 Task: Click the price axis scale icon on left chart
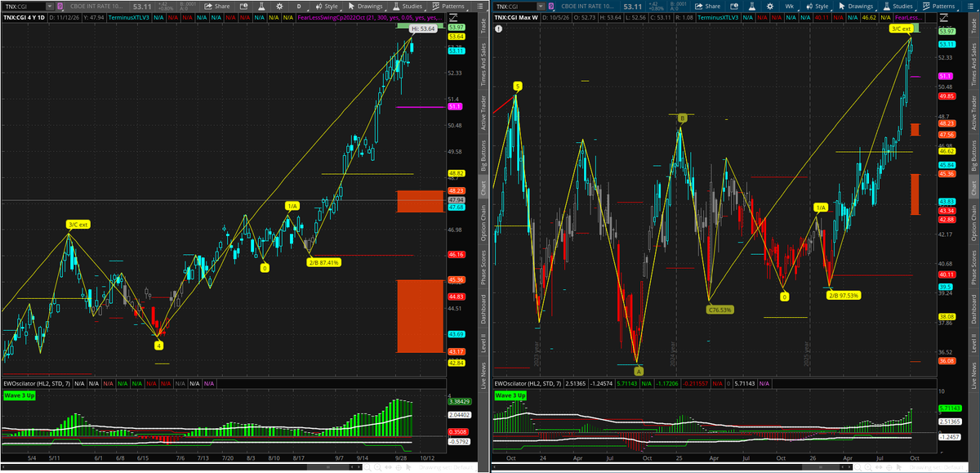click(x=455, y=16)
